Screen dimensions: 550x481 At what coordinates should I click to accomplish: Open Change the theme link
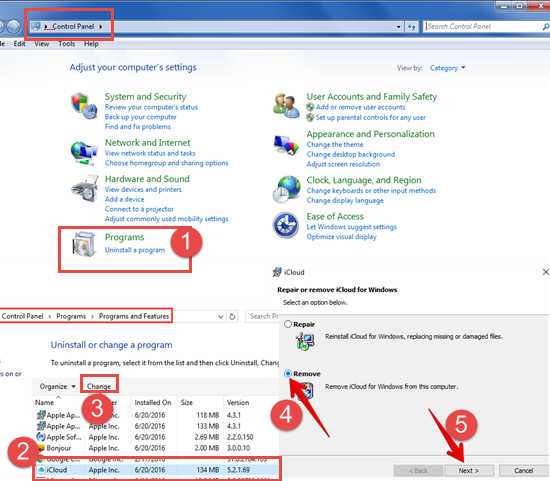tap(335, 145)
